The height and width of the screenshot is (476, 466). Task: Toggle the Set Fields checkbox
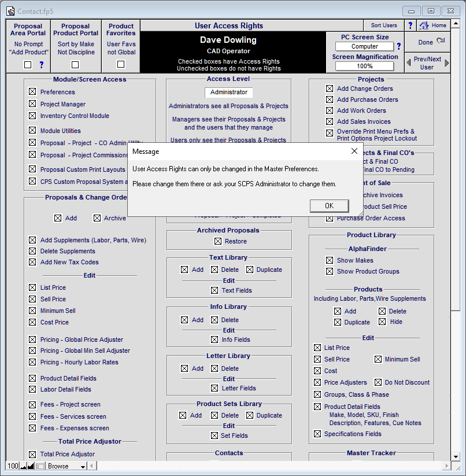[x=214, y=436]
